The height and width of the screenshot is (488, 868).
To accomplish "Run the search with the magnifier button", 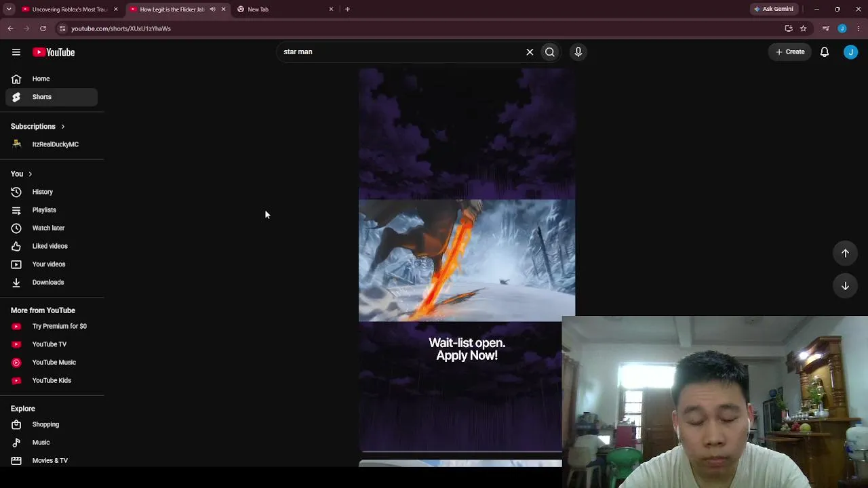I will pos(550,52).
